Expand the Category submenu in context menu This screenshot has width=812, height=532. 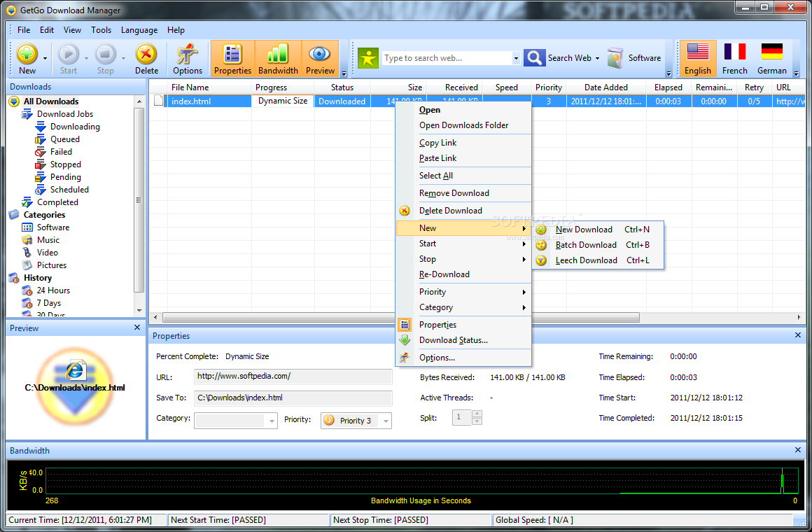click(463, 308)
